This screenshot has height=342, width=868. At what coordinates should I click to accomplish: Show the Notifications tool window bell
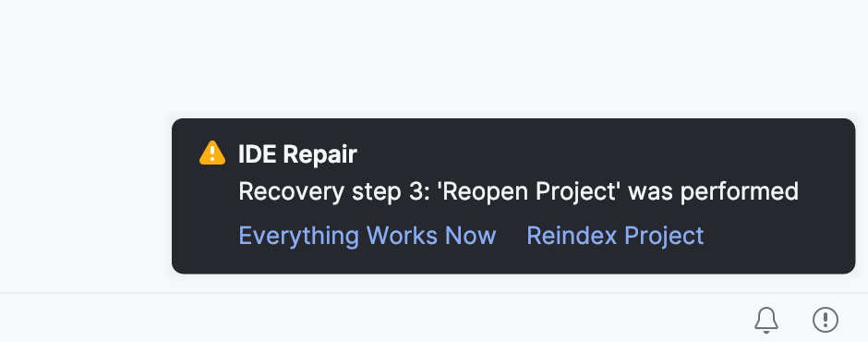click(766, 320)
